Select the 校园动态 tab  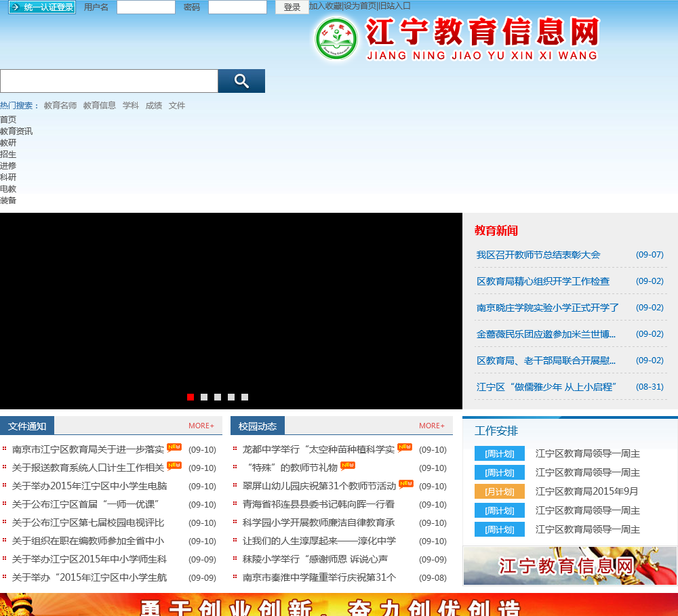coord(257,426)
